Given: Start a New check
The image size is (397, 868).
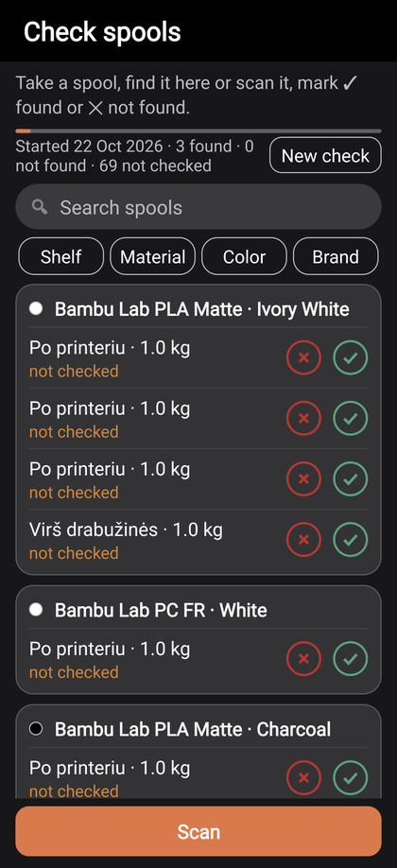Looking at the screenshot, I should (325, 156).
